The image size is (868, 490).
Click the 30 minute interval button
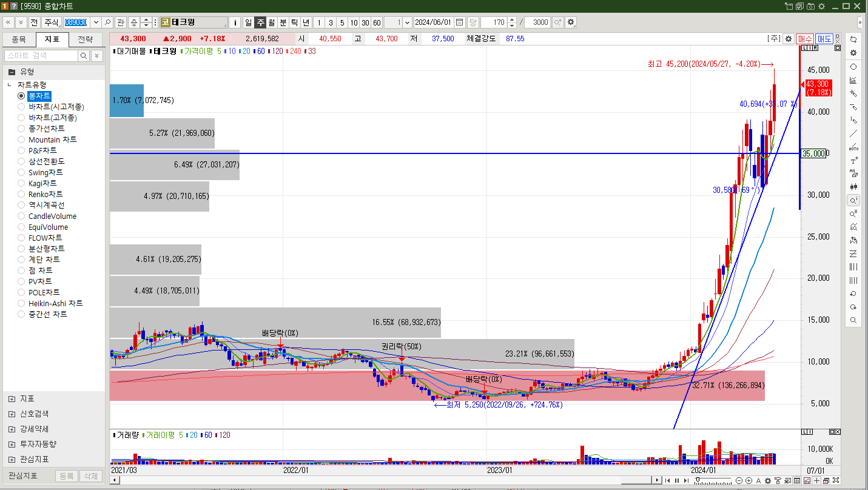click(365, 22)
